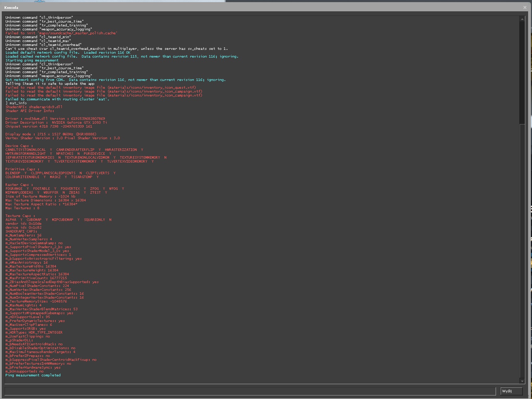This screenshot has height=399, width=532.
Task: Click the "m_bPreferHardwareSync: yes" line
Action: coord(33,368)
